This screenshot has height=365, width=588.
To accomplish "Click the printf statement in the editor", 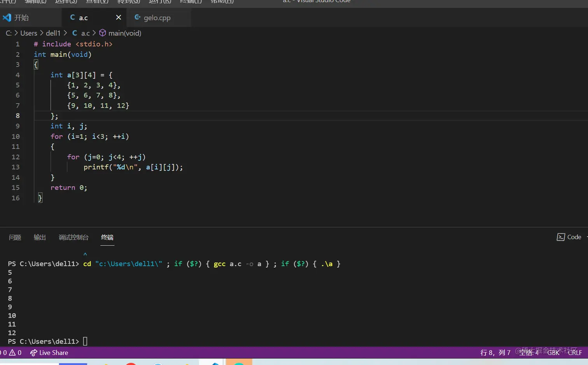I will (133, 167).
